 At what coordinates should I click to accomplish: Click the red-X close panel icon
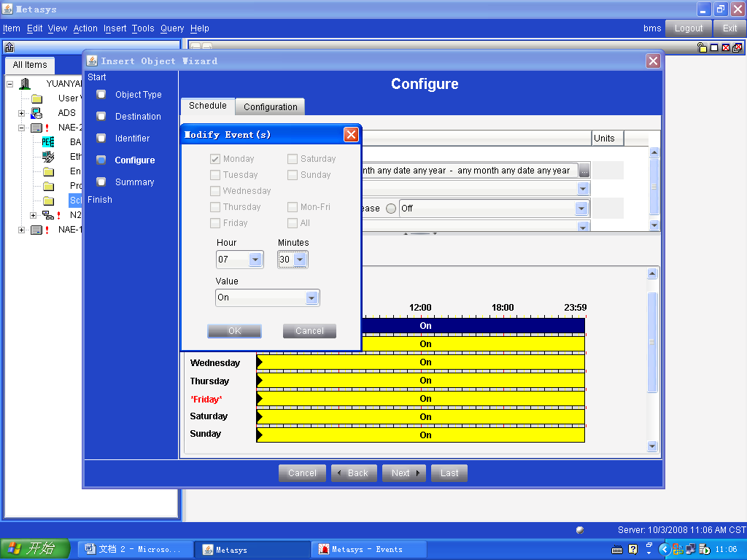tap(726, 47)
